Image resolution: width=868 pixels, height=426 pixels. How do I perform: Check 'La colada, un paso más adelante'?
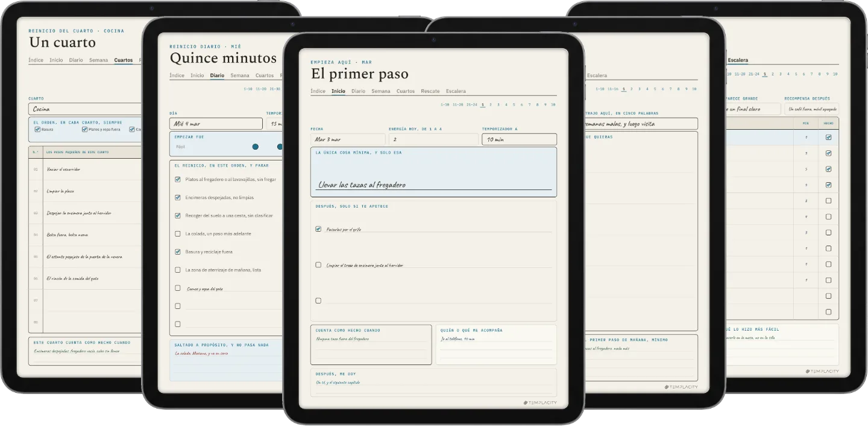coord(177,234)
